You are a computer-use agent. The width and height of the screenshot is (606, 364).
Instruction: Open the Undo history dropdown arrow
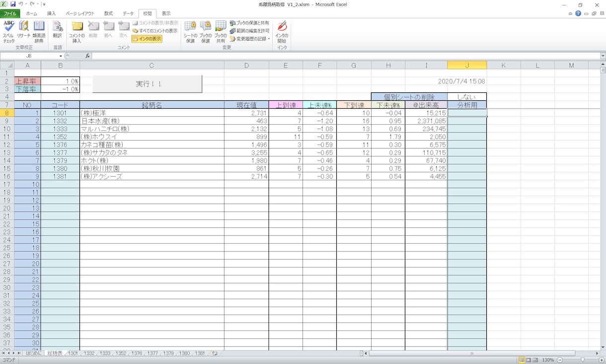point(26,4)
